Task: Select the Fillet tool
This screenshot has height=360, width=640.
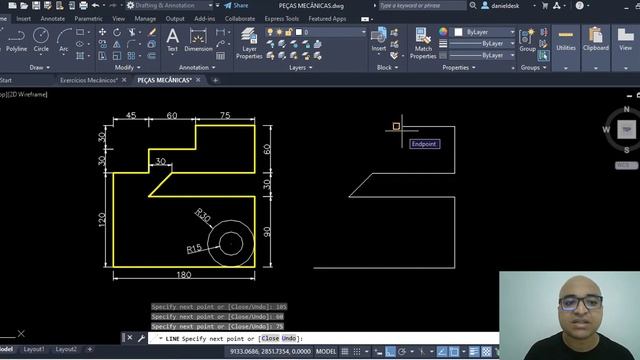Action: (131, 44)
